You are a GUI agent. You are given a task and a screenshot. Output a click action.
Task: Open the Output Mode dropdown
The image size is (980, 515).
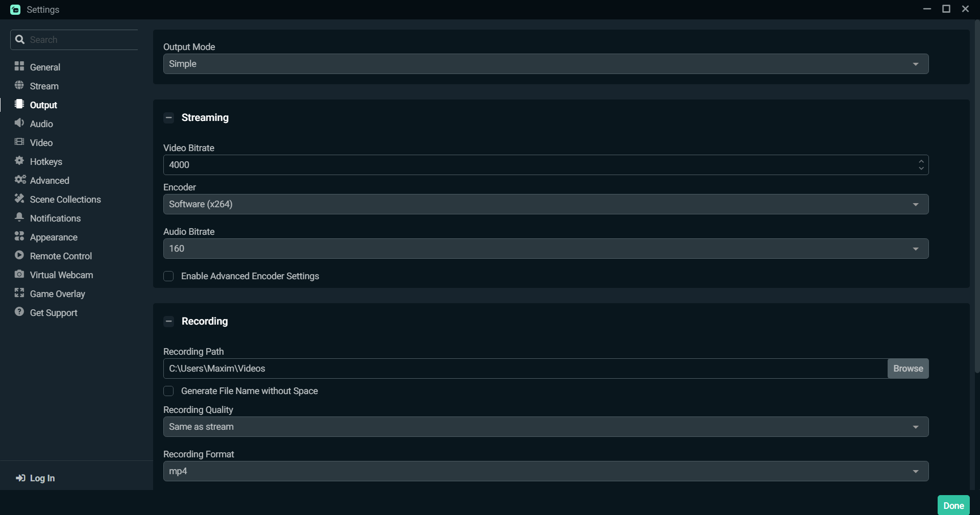pos(546,64)
